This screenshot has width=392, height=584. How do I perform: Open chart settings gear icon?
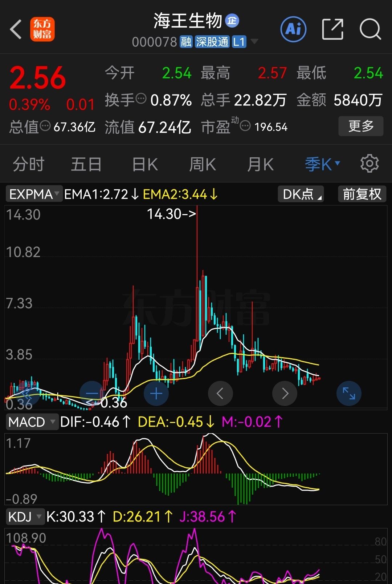369,164
